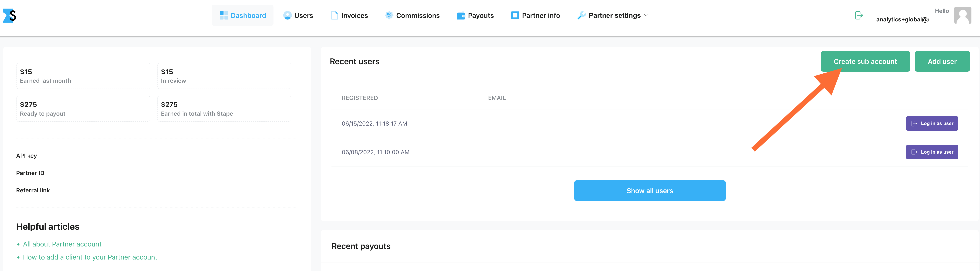Click the Dashboard grid icon
Image resolution: width=980 pixels, height=271 pixels.
224,15
